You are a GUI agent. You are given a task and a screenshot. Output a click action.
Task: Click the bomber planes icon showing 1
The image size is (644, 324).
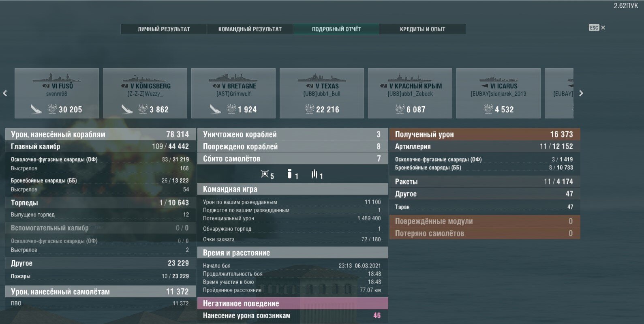289,174
